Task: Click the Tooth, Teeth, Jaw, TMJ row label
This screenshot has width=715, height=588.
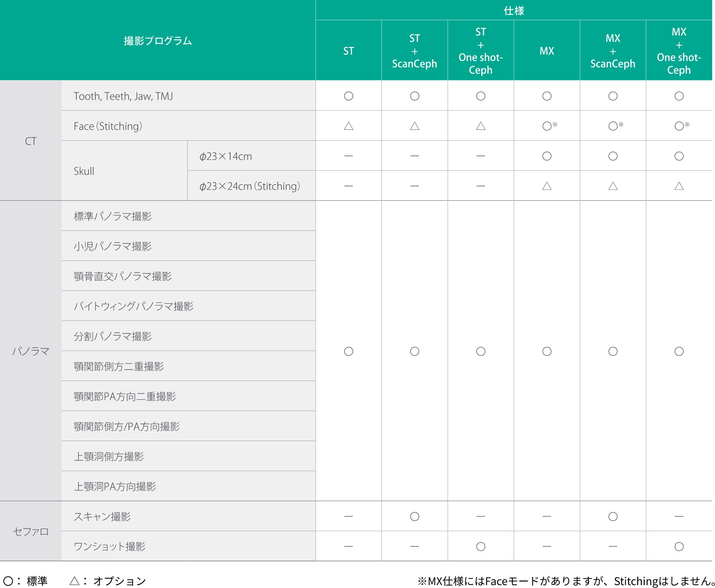Action: 123,96
